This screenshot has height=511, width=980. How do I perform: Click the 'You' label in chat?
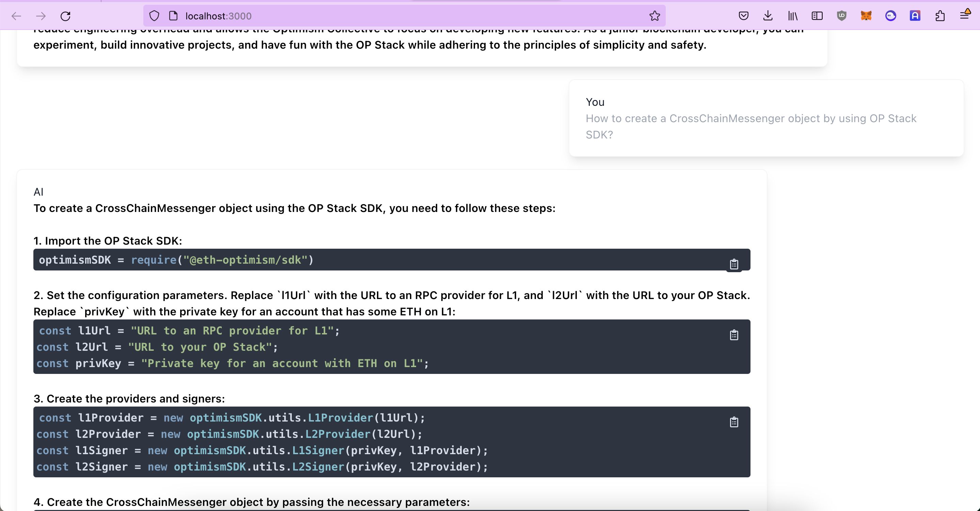point(595,102)
